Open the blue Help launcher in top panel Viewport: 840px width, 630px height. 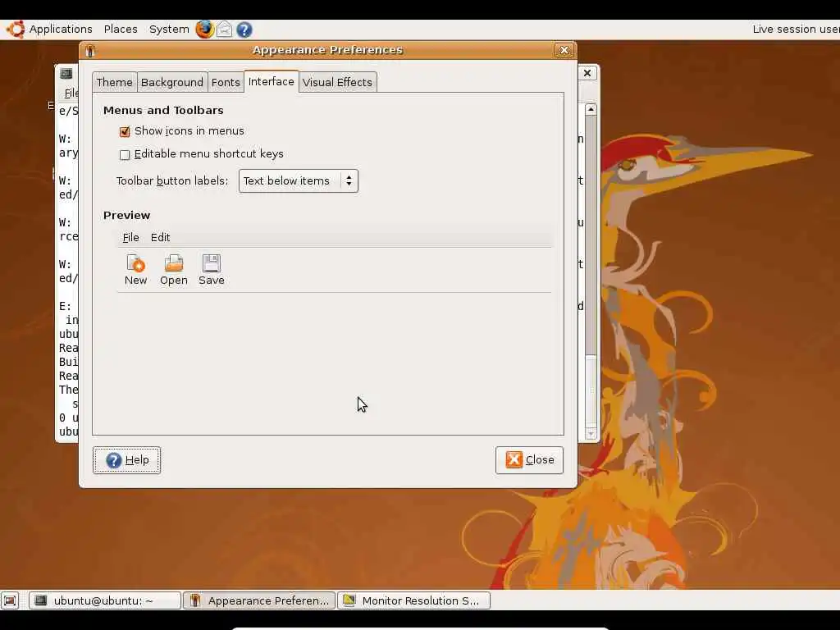click(x=244, y=30)
